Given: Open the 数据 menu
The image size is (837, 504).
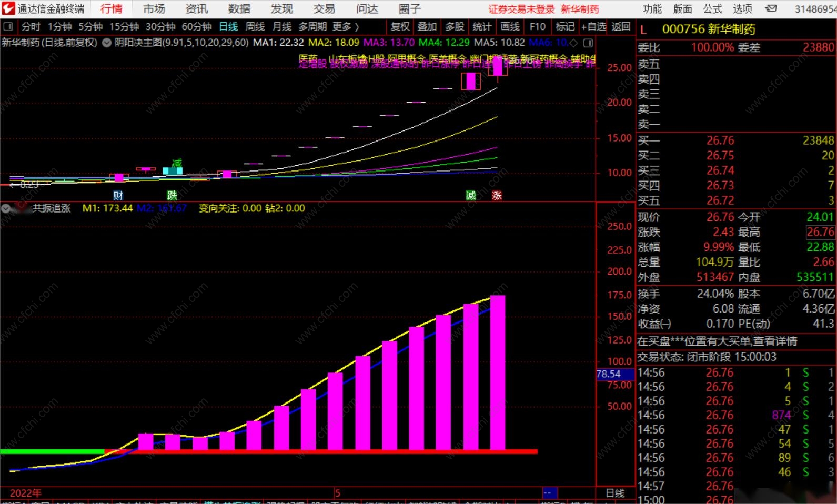Looking at the screenshot, I should (x=239, y=8).
